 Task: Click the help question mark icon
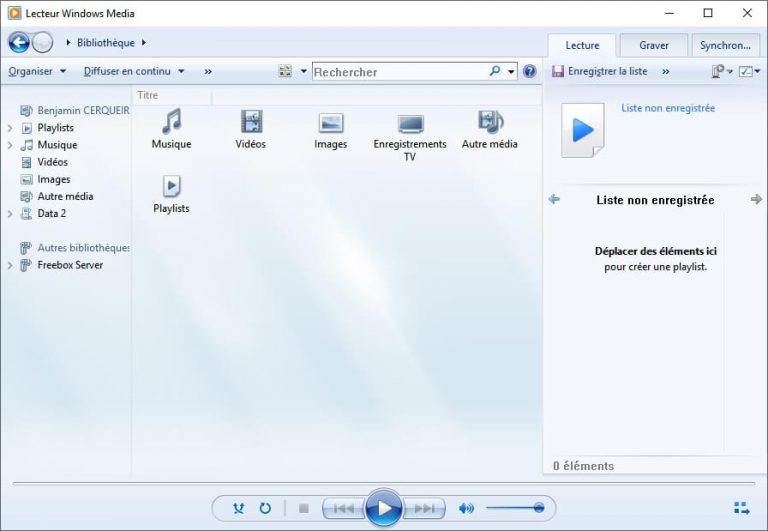(x=529, y=72)
